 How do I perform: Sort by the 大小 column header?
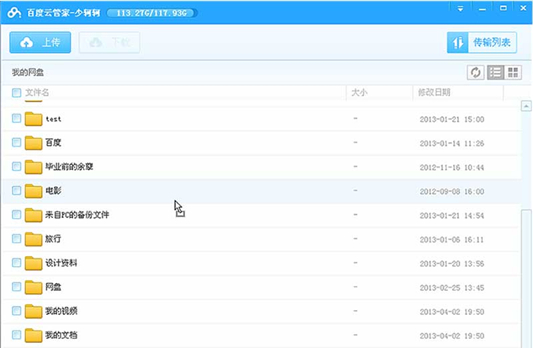click(359, 92)
